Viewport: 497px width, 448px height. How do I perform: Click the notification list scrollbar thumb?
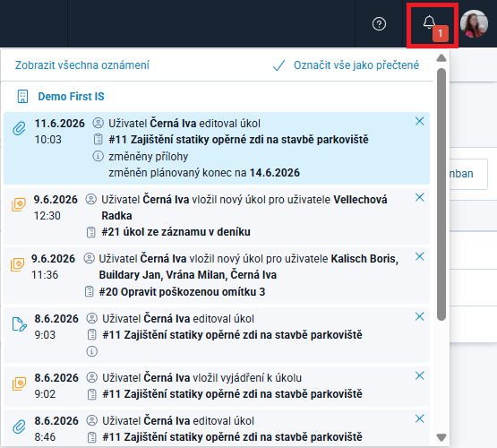441,194
